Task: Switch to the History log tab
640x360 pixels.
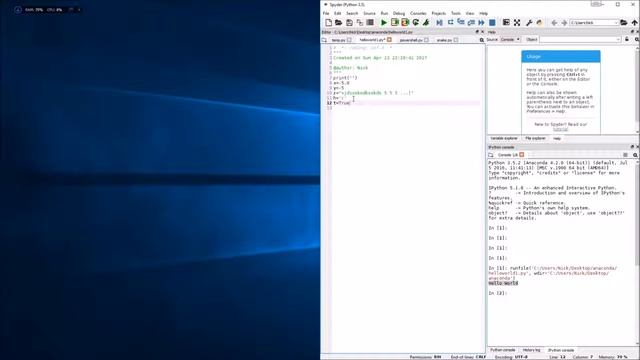Action: click(531, 350)
